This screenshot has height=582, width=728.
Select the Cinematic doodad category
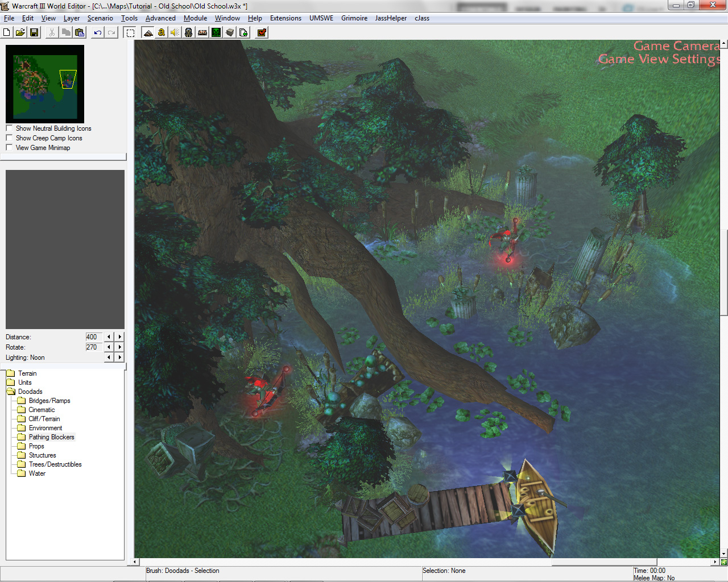tap(42, 410)
